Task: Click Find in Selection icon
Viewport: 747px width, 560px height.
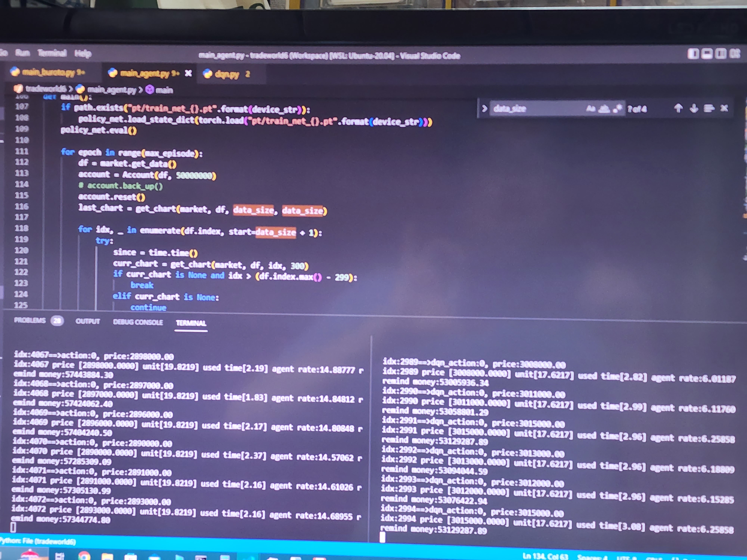Action: (x=709, y=108)
